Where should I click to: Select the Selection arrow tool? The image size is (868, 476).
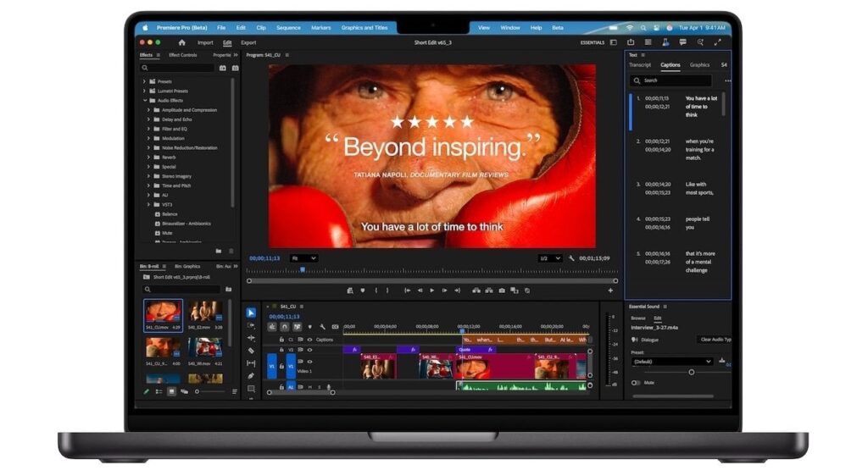point(251,313)
